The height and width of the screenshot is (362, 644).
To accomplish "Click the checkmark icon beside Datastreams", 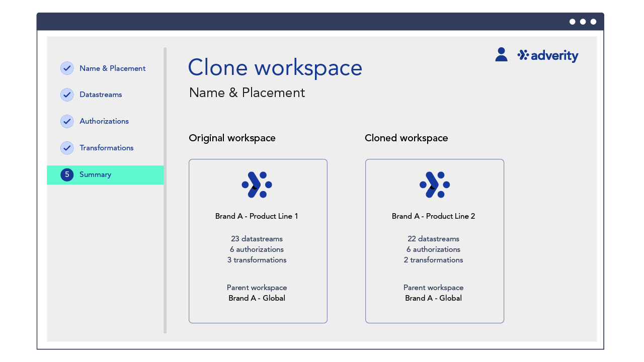I will click(67, 95).
